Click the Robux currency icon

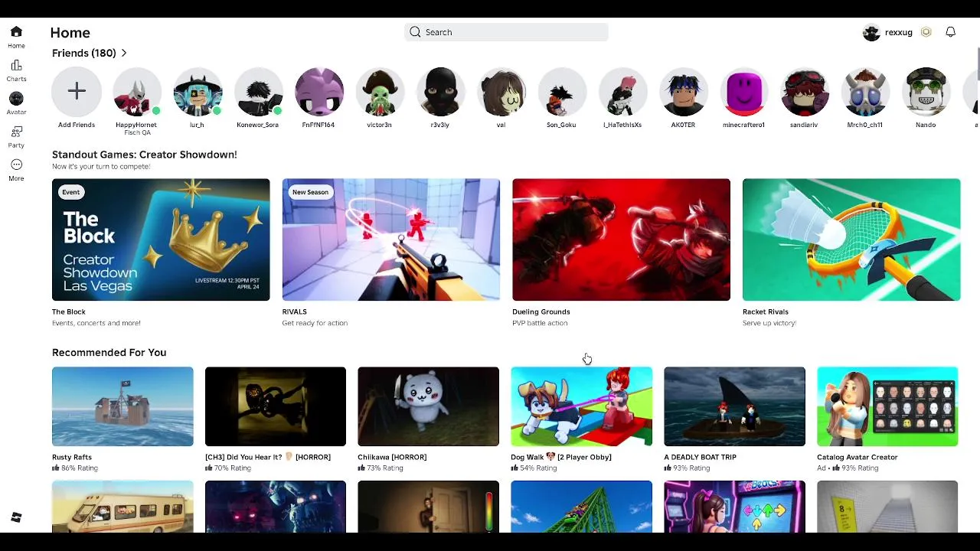pos(926,32)
